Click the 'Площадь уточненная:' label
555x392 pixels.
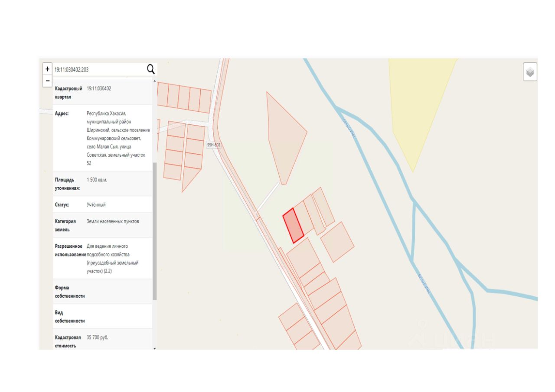[x=68, y=184]
